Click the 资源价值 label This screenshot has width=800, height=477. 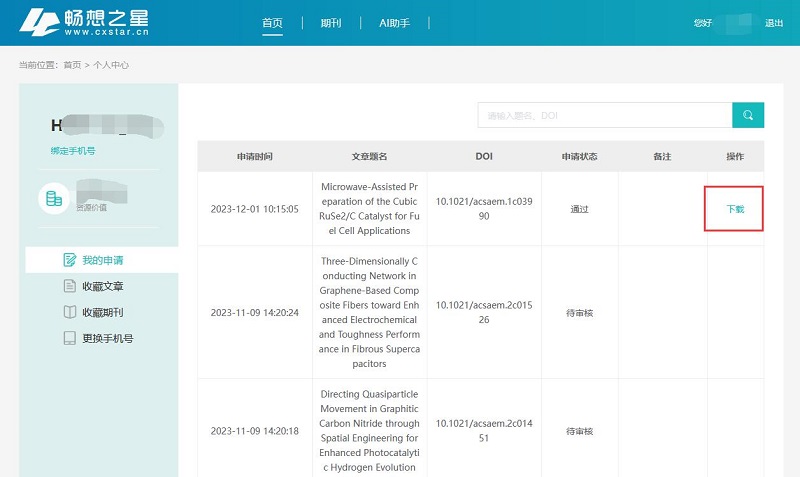pyautogui.click(x=91, y=208)
